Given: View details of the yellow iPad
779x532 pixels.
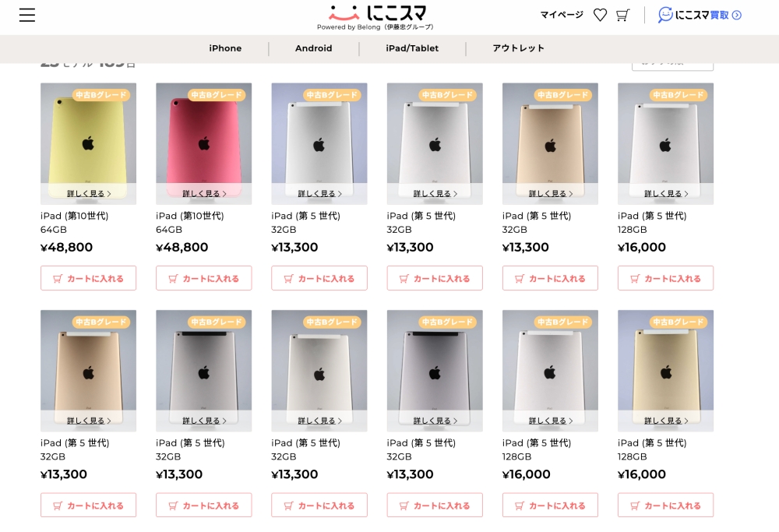Looking at the screenshot, I should click(x=89, y=193).
